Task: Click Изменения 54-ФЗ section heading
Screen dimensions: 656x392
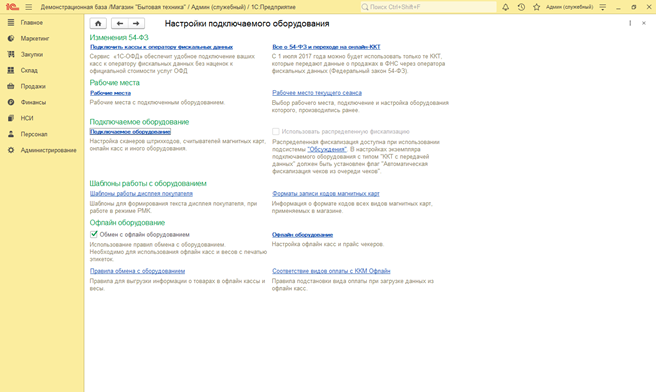Action: 119,38
